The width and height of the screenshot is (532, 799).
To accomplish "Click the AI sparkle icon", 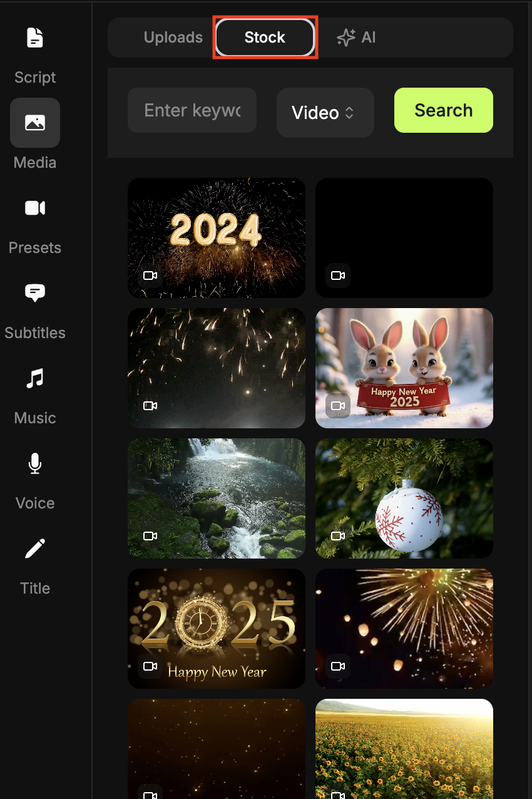I will [345, 38].
